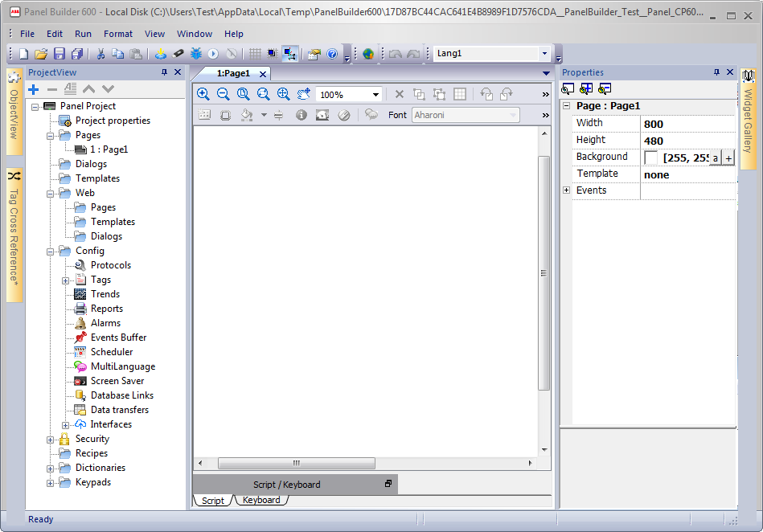
Task: Add item with ProjectView blue plus icon
Action: tap(33, 89)
